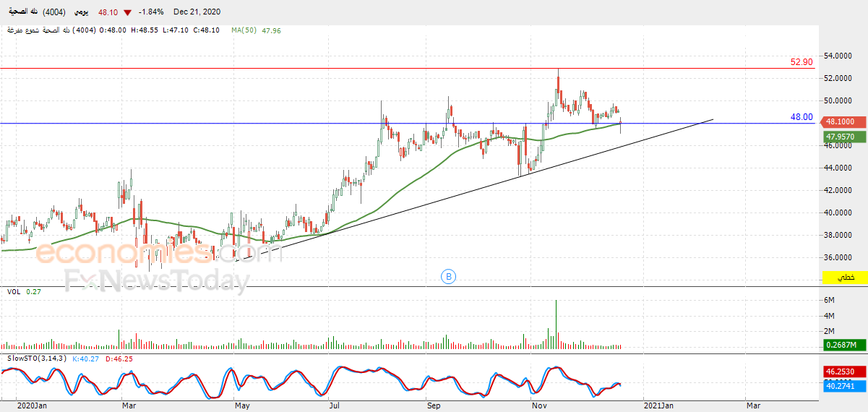Click the 2021Jan date axis label
This screenshot has width=868, height=412.
coord(658,406)
